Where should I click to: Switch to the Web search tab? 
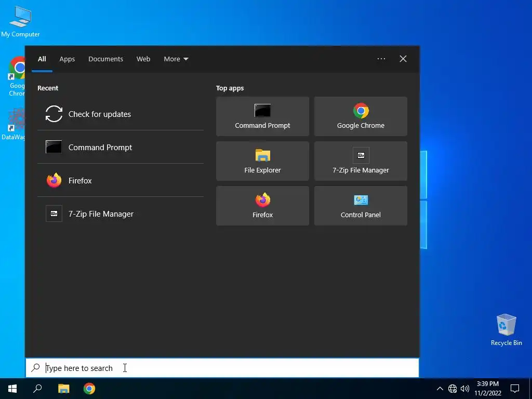coord(143,59)
